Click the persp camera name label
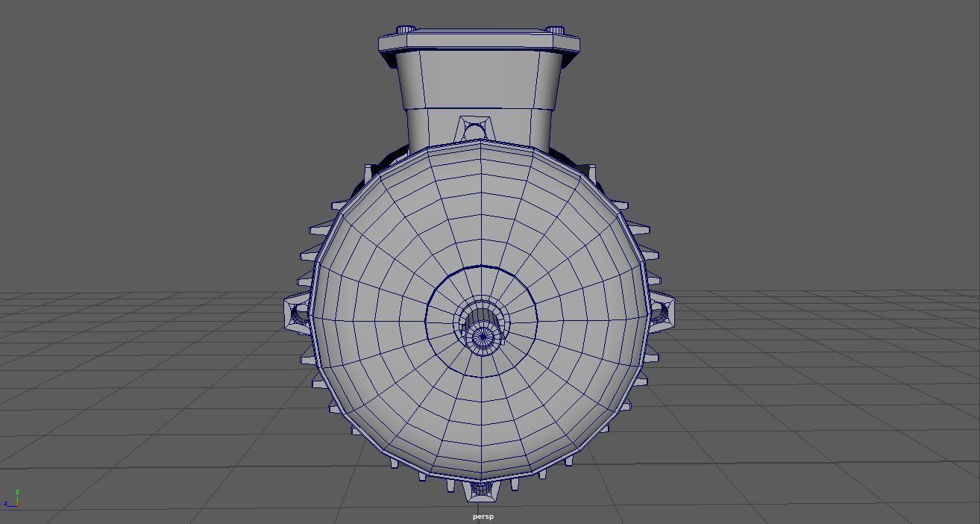The width and height of the screenshot is (980, 524). click(483, 517)
